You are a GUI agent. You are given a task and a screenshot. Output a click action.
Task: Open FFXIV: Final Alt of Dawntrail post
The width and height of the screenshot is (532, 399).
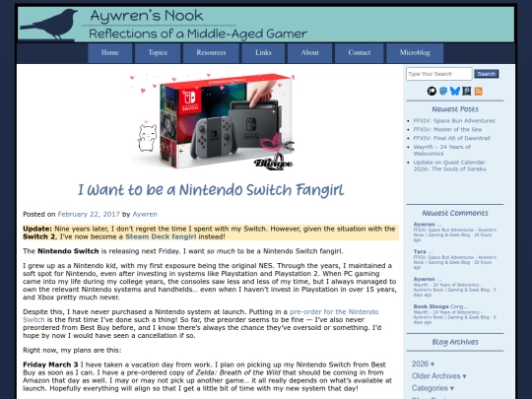451,138
